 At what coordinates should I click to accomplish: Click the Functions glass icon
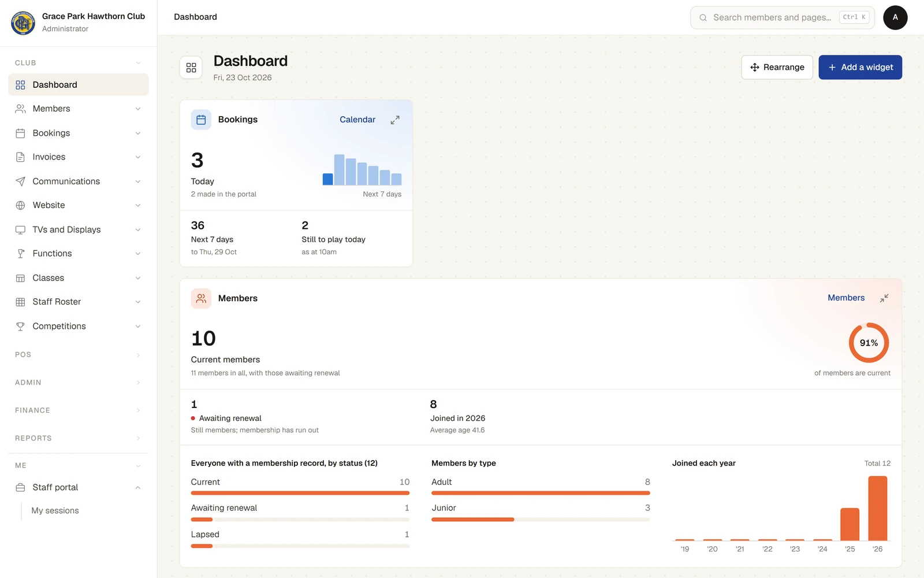pos(20,254)
